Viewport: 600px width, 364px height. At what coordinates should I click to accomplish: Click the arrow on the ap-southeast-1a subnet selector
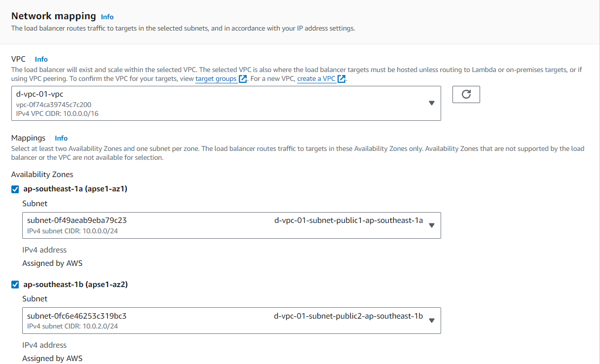(x=431, y=225)
